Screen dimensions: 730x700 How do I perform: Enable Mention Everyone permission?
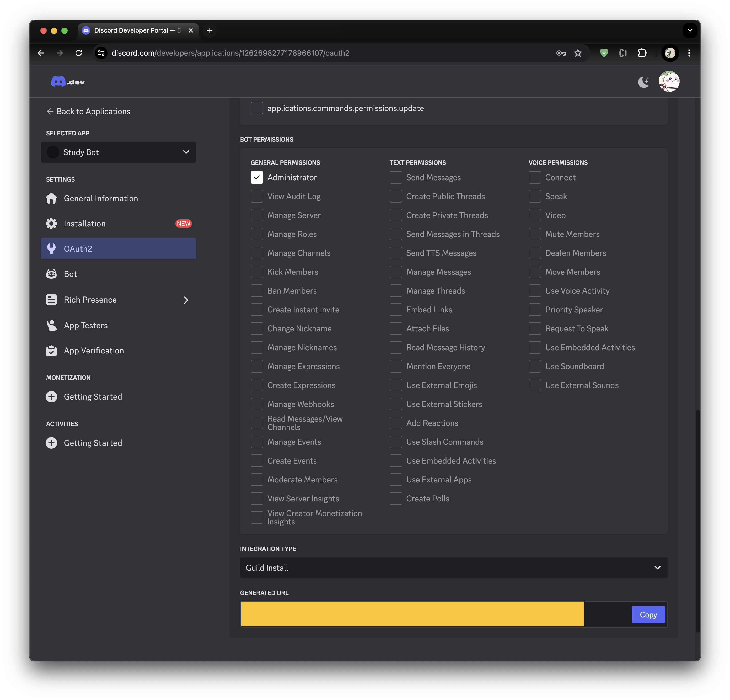tap(396, 367)
